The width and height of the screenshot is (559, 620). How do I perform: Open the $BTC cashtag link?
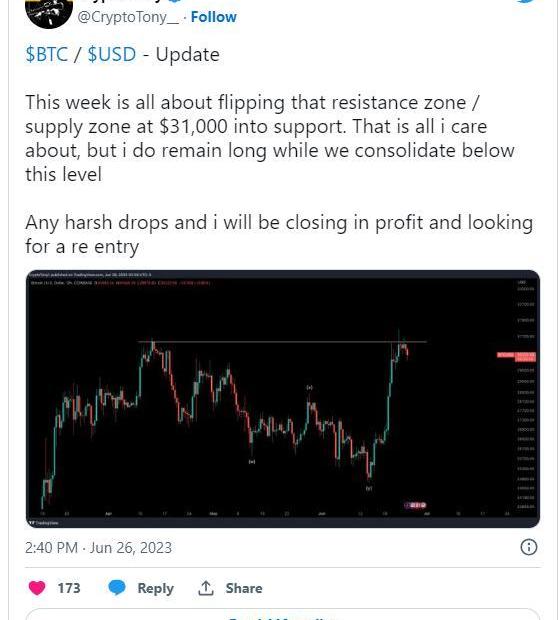47,54
